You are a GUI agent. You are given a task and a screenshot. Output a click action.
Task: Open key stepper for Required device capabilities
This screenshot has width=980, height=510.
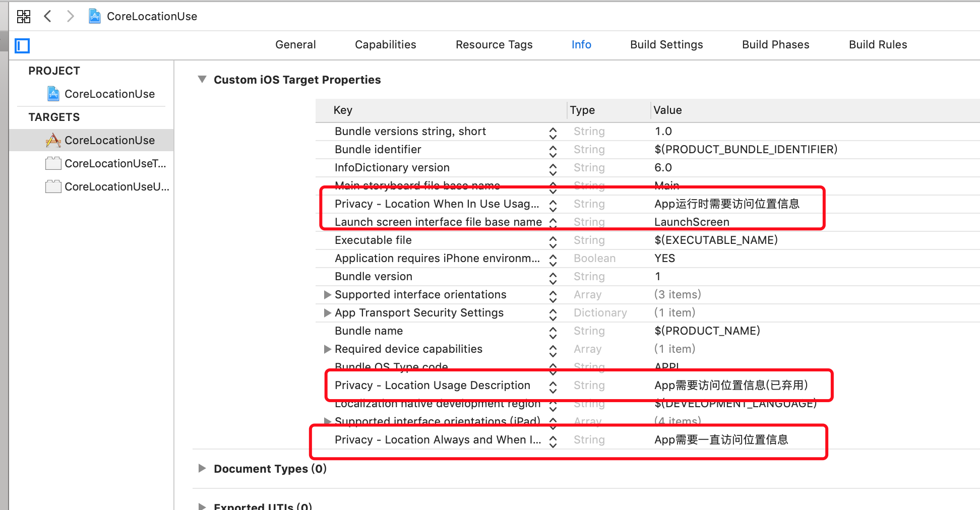(553, 350)
